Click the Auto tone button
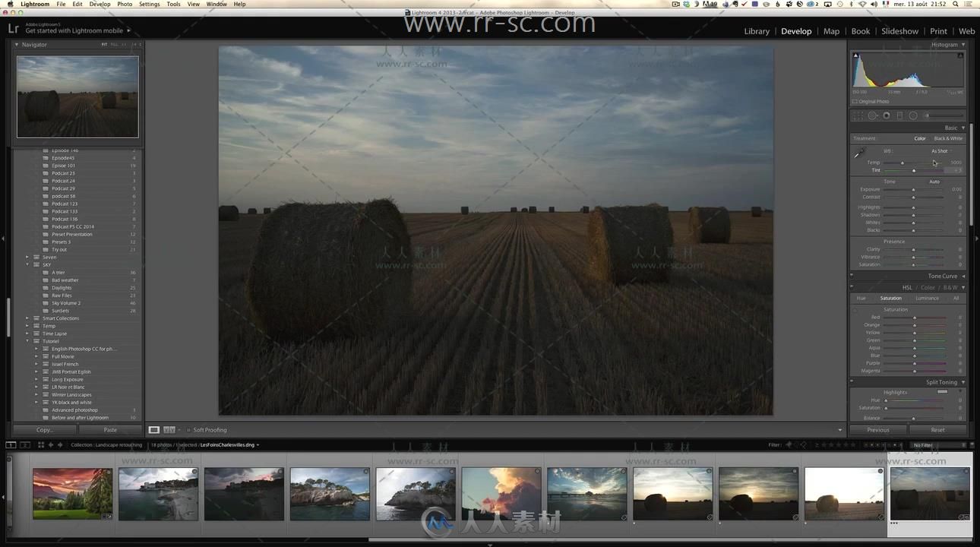Viewport: 980px width, 547px height. pos(934,182)
